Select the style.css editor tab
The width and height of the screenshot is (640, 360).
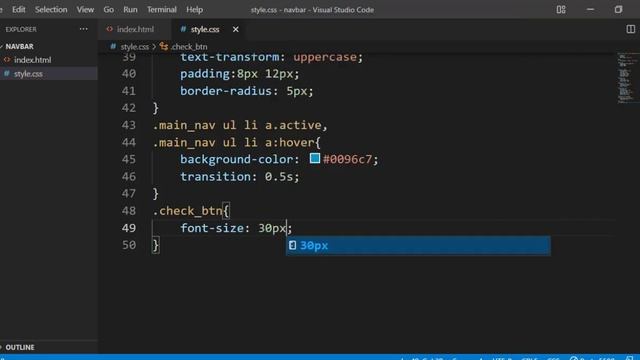tap(205, 29)
